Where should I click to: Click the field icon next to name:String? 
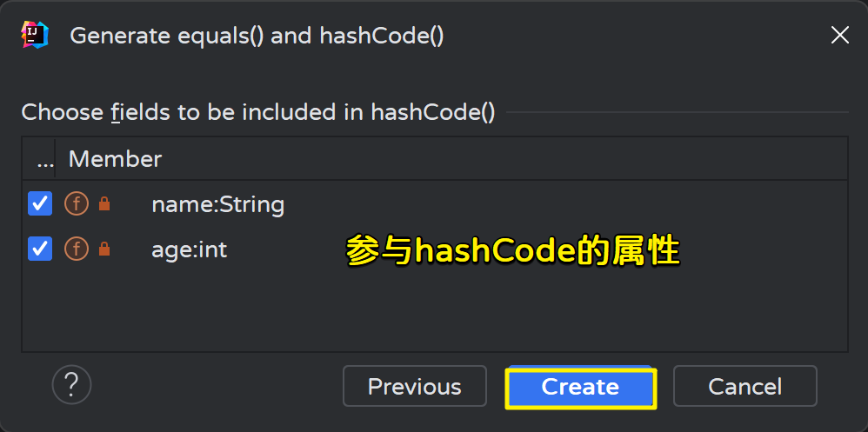(x=77, y=204)
